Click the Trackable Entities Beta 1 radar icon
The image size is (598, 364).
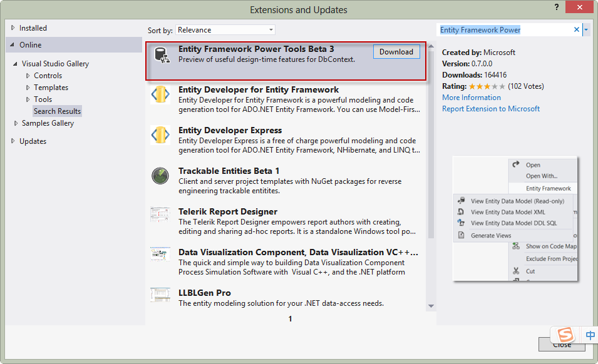click(x=160, y=176)
